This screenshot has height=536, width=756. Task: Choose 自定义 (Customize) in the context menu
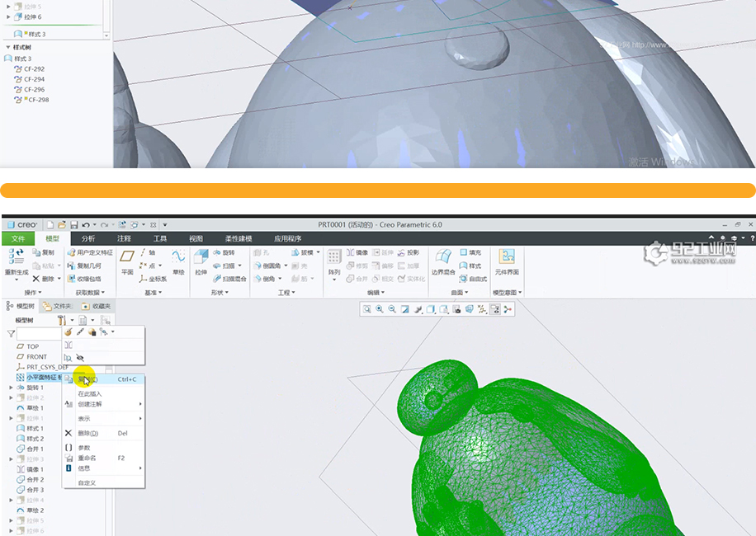pyautogui.click(x=104, y=483)
